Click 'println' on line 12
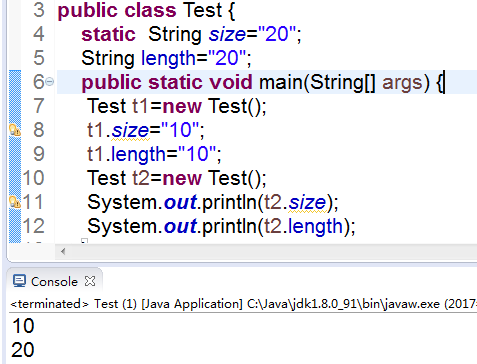477x364 pixels. point(229,226)
